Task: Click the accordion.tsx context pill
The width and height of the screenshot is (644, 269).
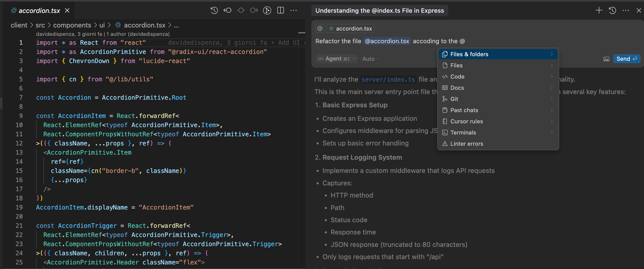Action: [x=350, y=28]
